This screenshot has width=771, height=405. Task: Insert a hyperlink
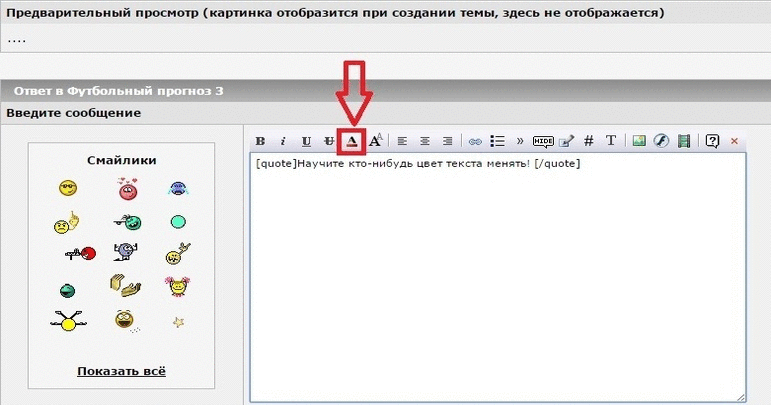click(475, 141)
